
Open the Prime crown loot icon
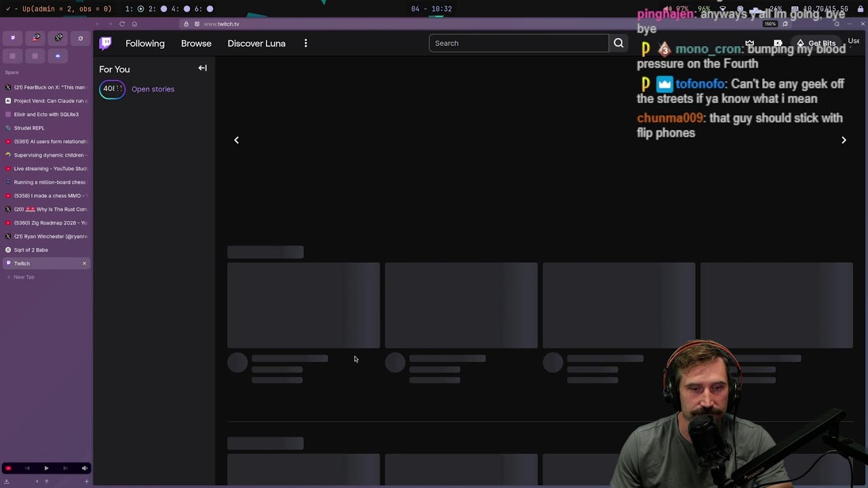[750, 43]
